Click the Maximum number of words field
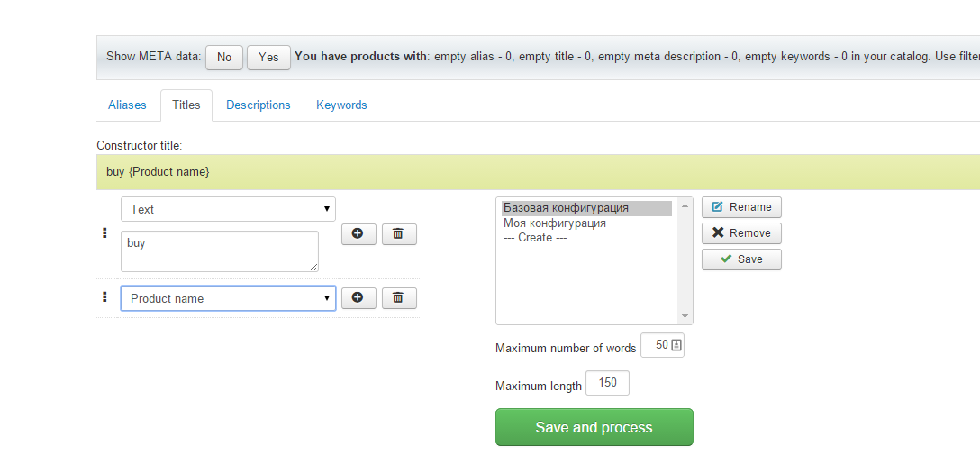Viewport: 980px width, 473px height. (x=657, y=345)
